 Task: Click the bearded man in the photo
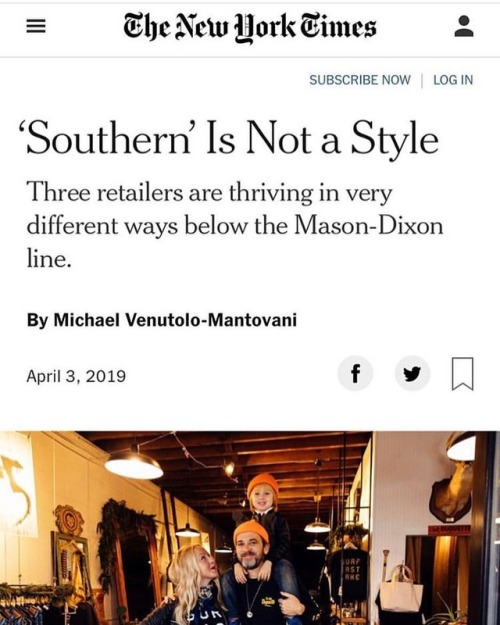tap(261, 578)
